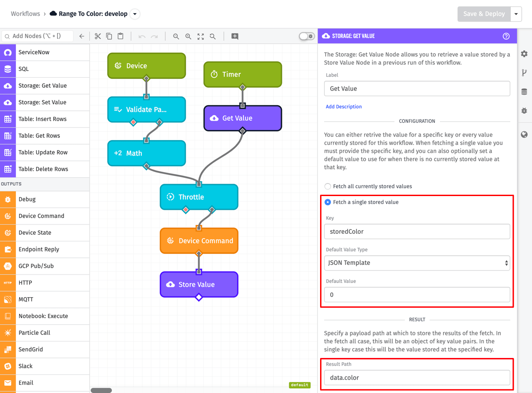Click the cut scissors icon
The height and width of the screenshot is (393, 532).
coord(98,36)
